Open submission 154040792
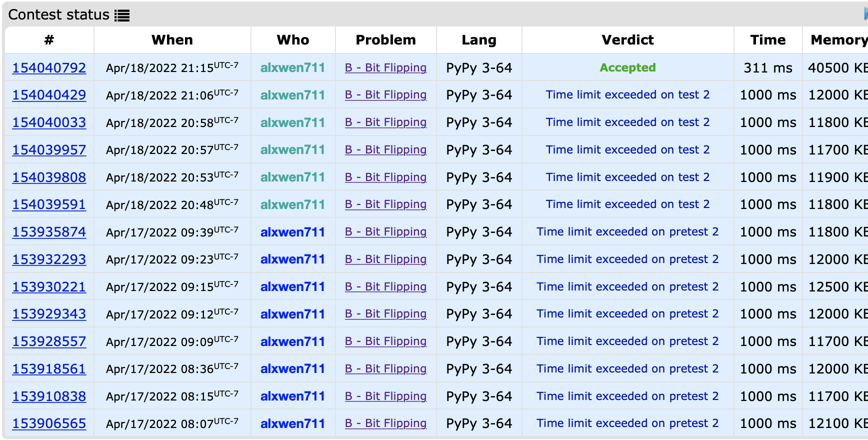Viewport: 868px width, 440px height. (x=49, y=68)
